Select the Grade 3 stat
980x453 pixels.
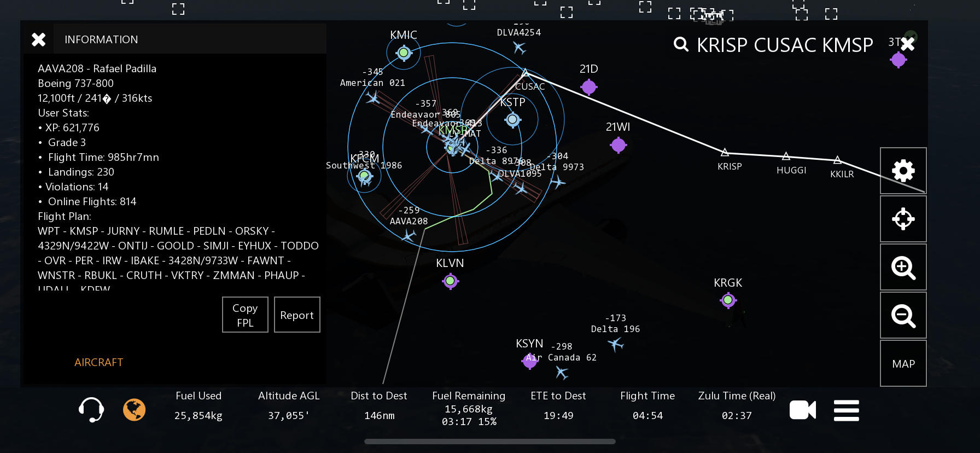tap(62, 142)
